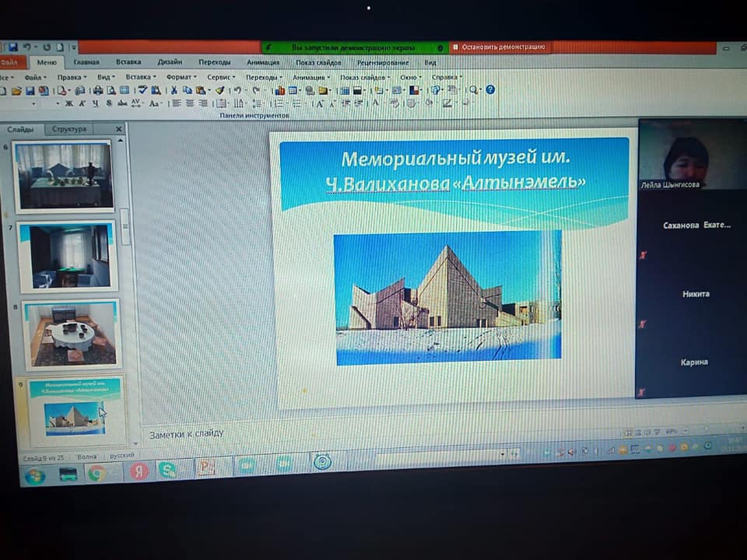Switch to the Дизайн ribbon tab

[170, 62]
